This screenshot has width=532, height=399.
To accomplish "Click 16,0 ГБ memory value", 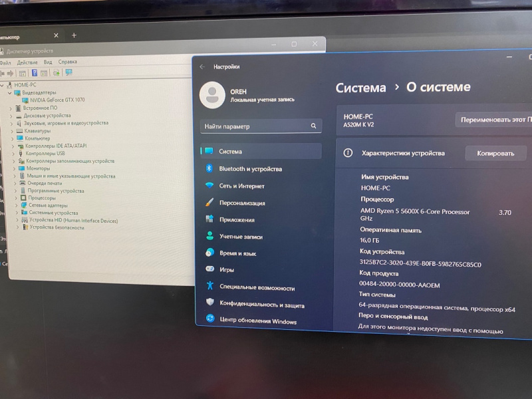I will pos(370,240).
